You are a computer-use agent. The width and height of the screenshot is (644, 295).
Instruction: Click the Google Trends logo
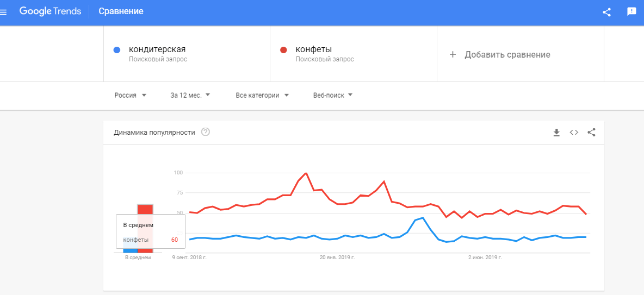coord(50,11)
